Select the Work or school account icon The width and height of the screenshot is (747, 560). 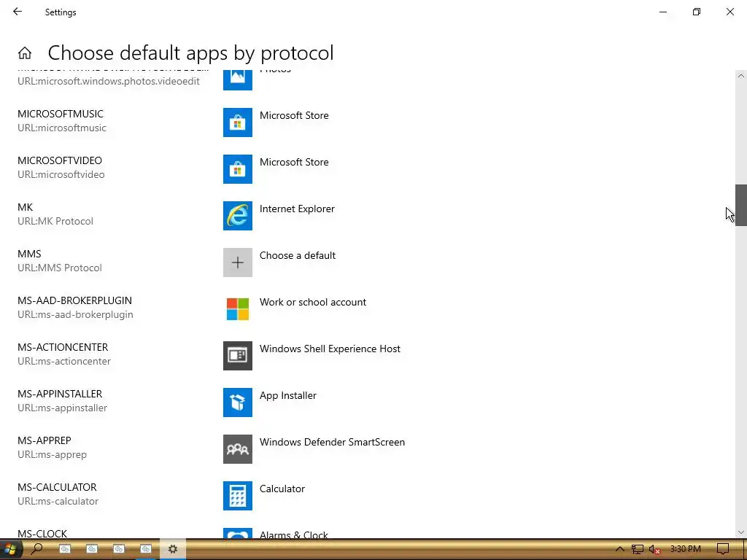point(238,309)
